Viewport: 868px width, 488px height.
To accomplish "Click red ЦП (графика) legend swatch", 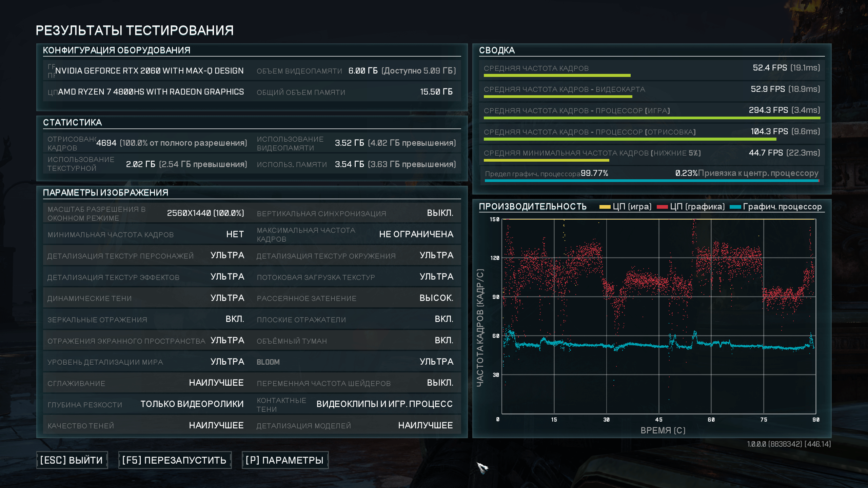I will 662,207.
